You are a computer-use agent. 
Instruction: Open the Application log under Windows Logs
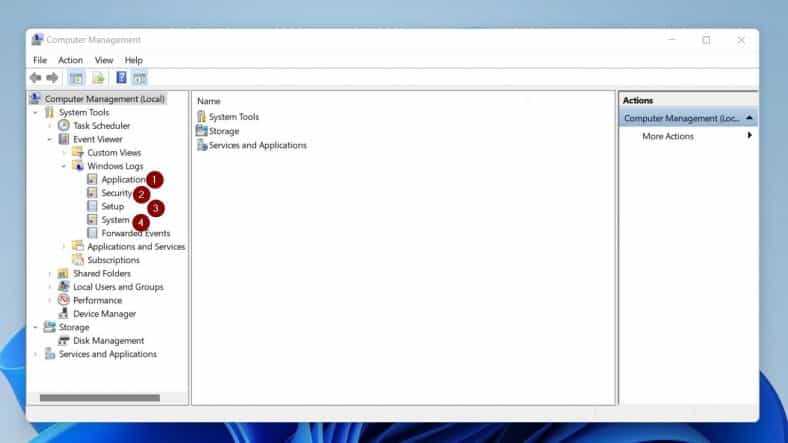click(x=123, y=180)
